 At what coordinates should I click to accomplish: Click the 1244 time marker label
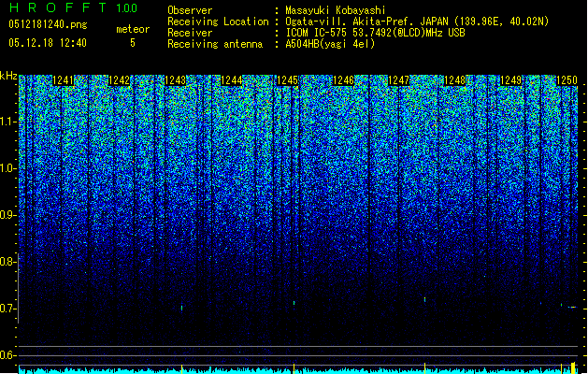[232, 80]
